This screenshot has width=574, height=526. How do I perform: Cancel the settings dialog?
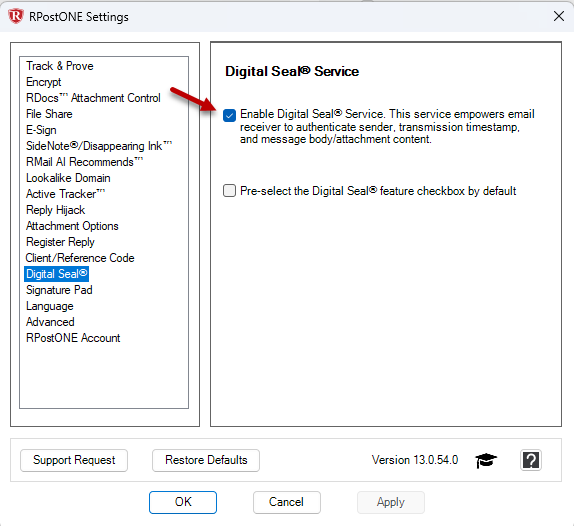click(x=287, y=502)
